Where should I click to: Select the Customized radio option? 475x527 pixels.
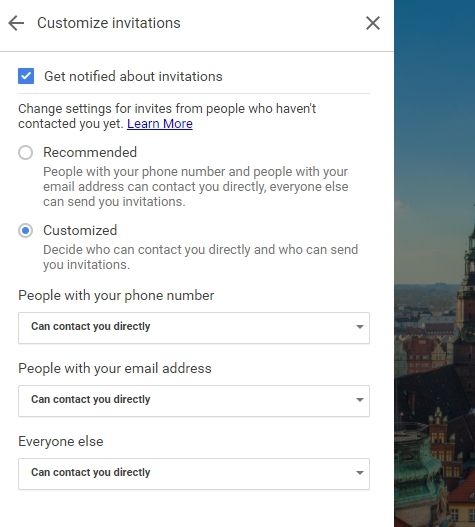[26, 231]
